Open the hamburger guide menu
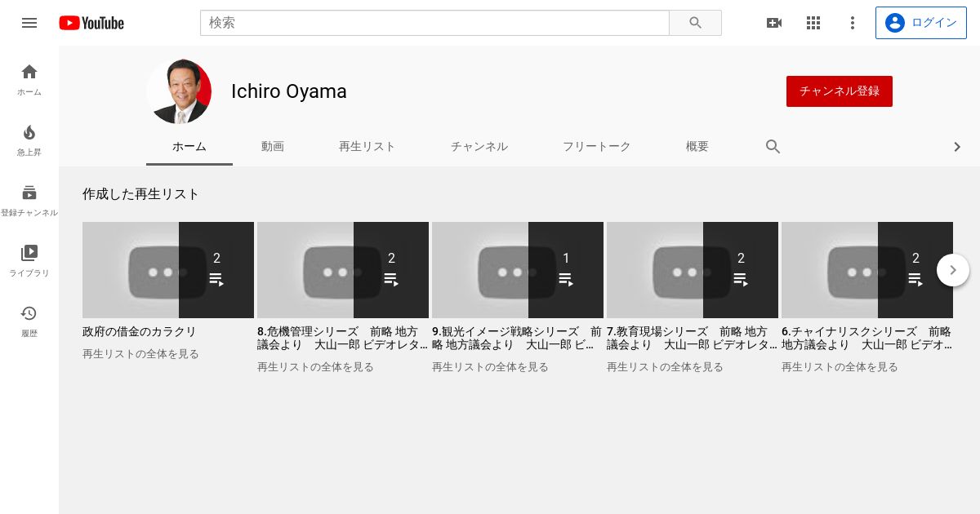The image size is (980, 514). [29, 23]
